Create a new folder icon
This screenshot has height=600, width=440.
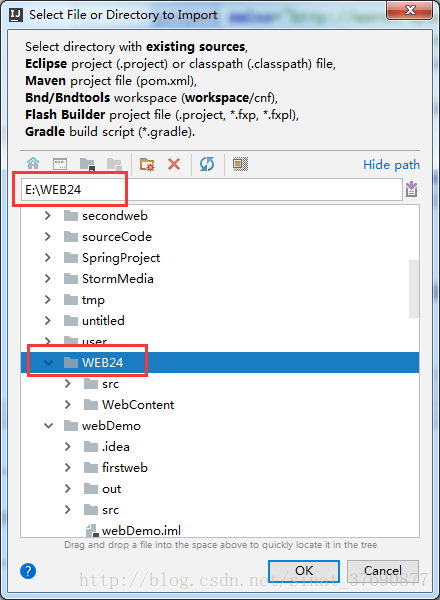coord(147,164)
